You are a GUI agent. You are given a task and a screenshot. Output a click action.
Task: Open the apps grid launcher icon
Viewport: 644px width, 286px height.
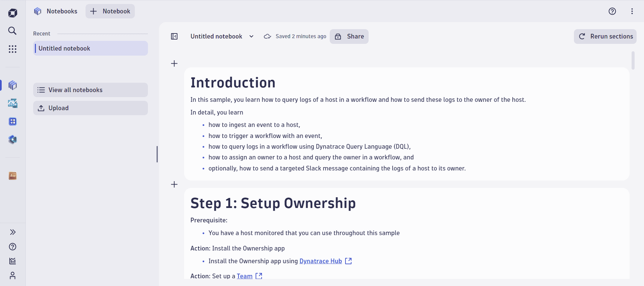12,49
